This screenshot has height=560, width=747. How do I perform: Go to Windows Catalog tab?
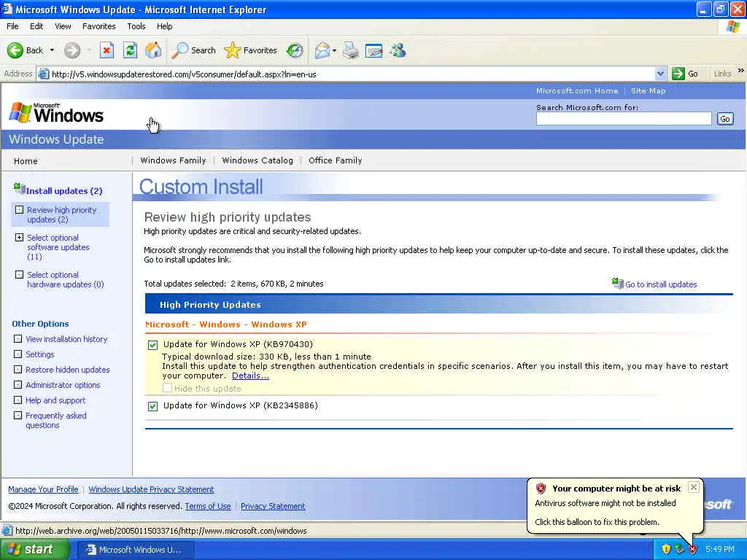(258, 160)
